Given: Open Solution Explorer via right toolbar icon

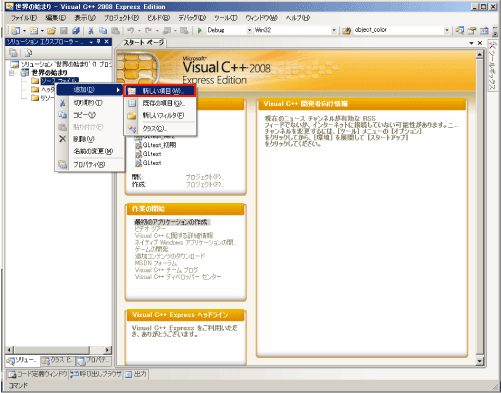Looking at the screenshot, I should point(460,30).
